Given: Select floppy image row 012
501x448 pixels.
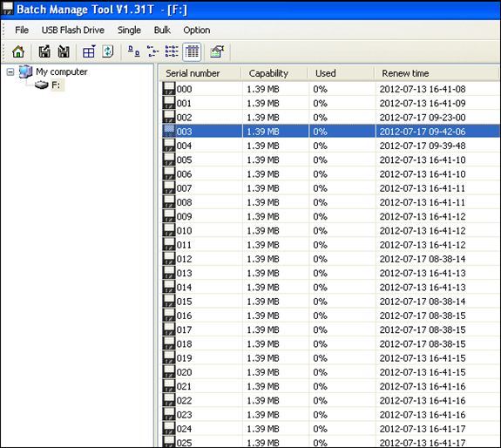Looking at the screenshot, I should 329,259.
